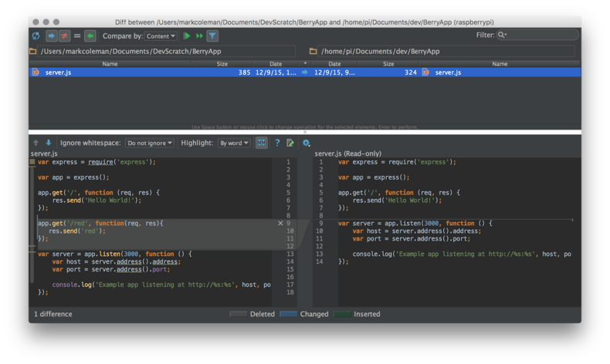Image resolution: width=610 pixels, height=364 pixels.
Task: Click the Filter search field
Action: pyautogui.click(x=537, y=35)
